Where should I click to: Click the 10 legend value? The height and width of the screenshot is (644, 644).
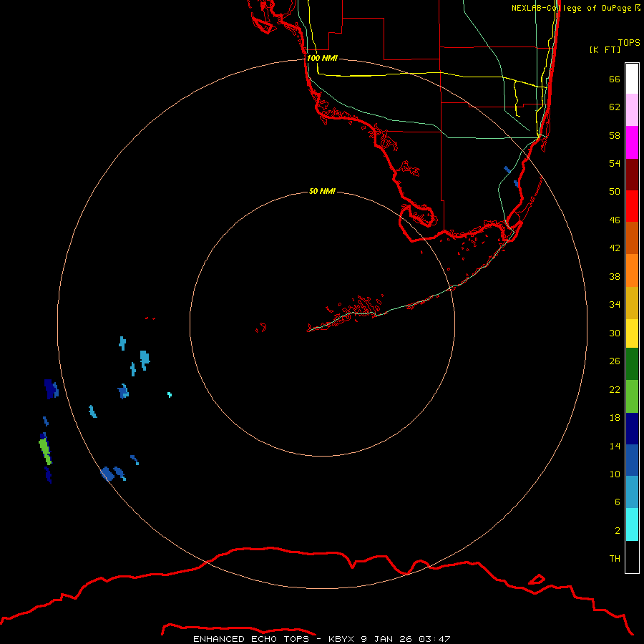coord(615,474)
